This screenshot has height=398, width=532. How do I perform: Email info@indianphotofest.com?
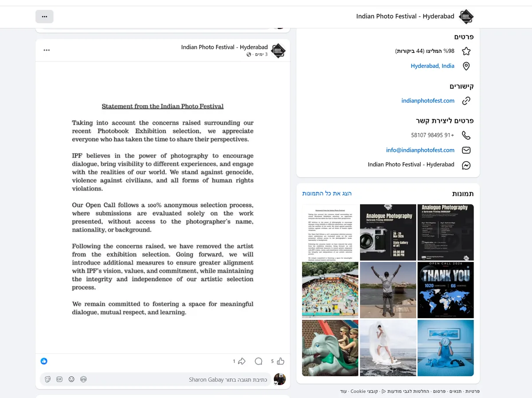[x=420, y=150]
